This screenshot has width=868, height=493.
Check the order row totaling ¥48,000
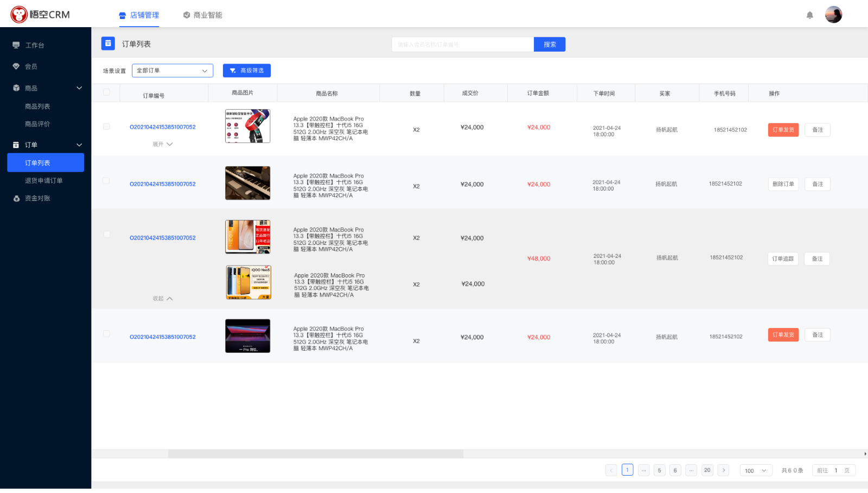(106, 235)
